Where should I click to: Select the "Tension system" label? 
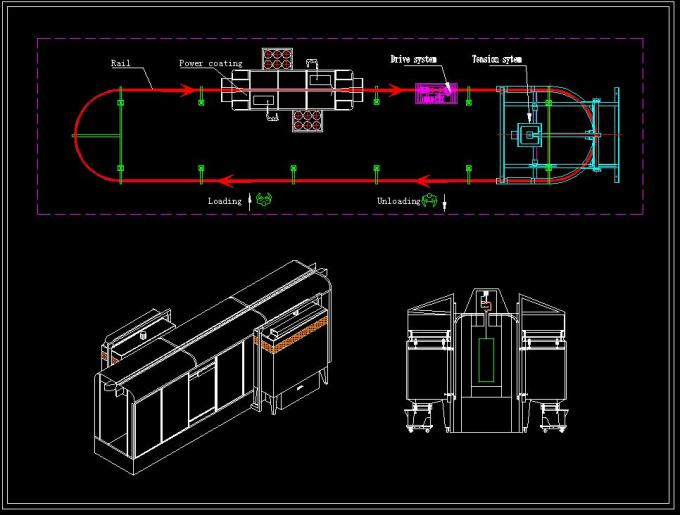[x=497, y=60]
